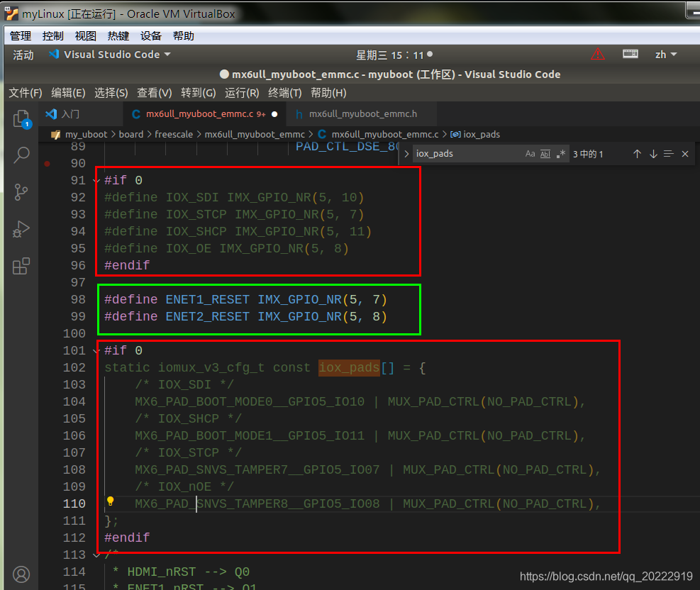The height and width of the screenshot is (590, 700).
Task: Select the Source Control icon
Action: (21, 193)
